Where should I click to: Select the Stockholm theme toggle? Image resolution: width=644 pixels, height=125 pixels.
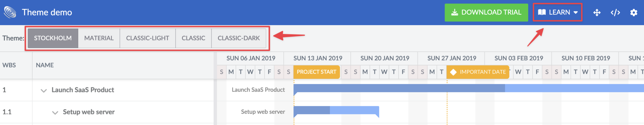click(53, 38)
